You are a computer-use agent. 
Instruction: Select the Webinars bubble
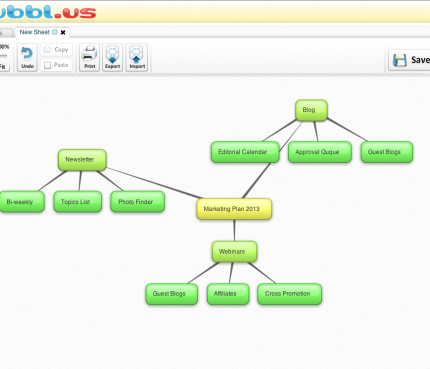point(234,252)
